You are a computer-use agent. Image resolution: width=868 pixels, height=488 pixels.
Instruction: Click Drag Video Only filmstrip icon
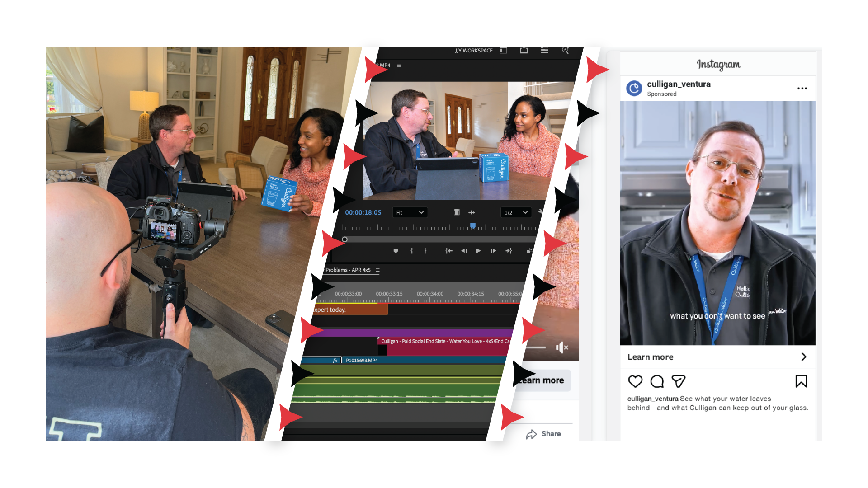457,212
